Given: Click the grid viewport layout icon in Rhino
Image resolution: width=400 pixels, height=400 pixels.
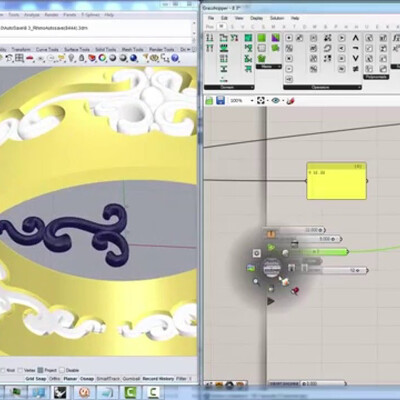Looking at the screenshot, I should pos(19,58).
